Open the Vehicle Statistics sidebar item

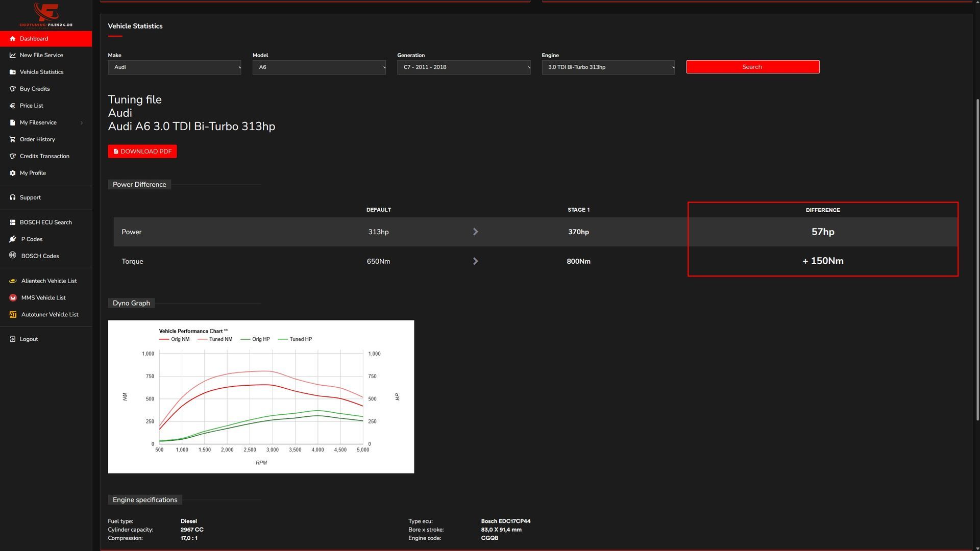[41, 72]
